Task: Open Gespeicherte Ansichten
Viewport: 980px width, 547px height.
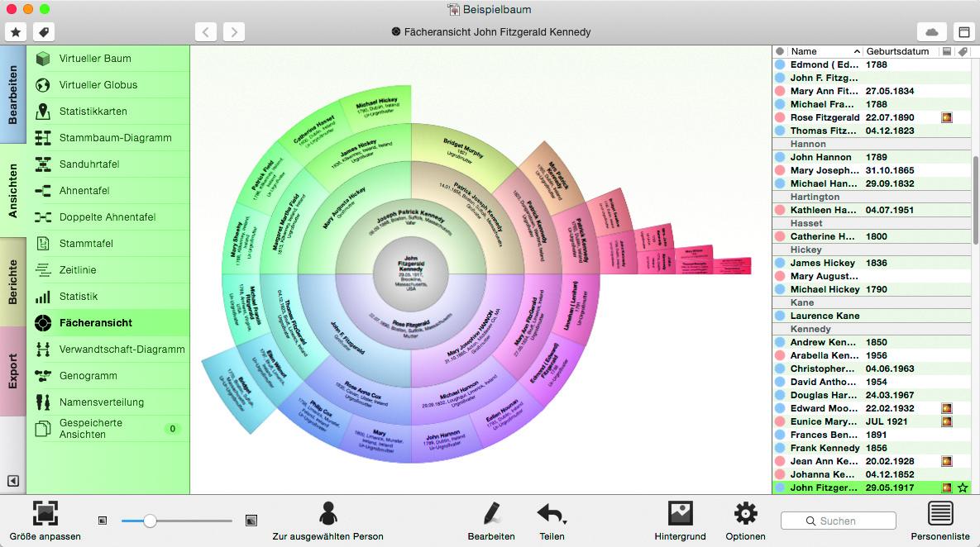Action: [x=108, y=428]
